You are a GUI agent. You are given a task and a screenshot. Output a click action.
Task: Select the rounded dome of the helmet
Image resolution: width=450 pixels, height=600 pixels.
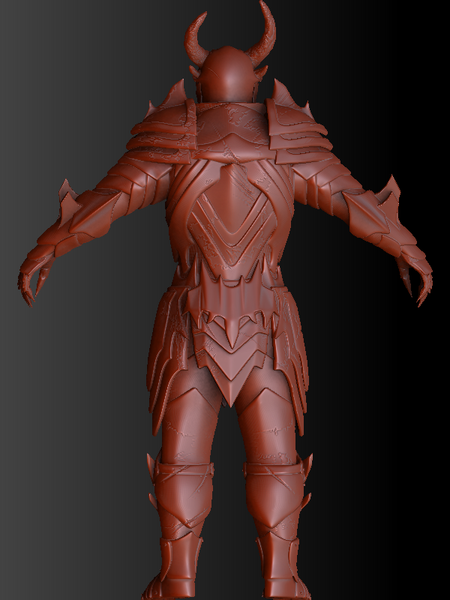point(227,73)
